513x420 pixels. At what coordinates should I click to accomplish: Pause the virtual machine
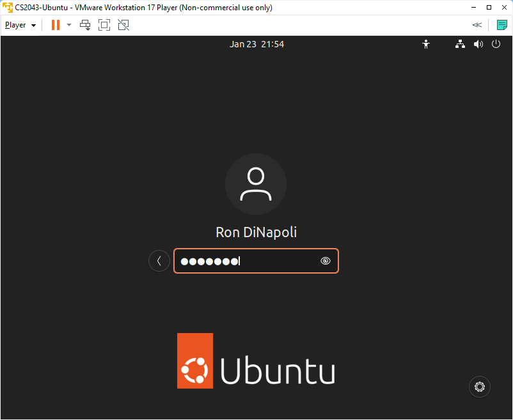click(55, 25)
